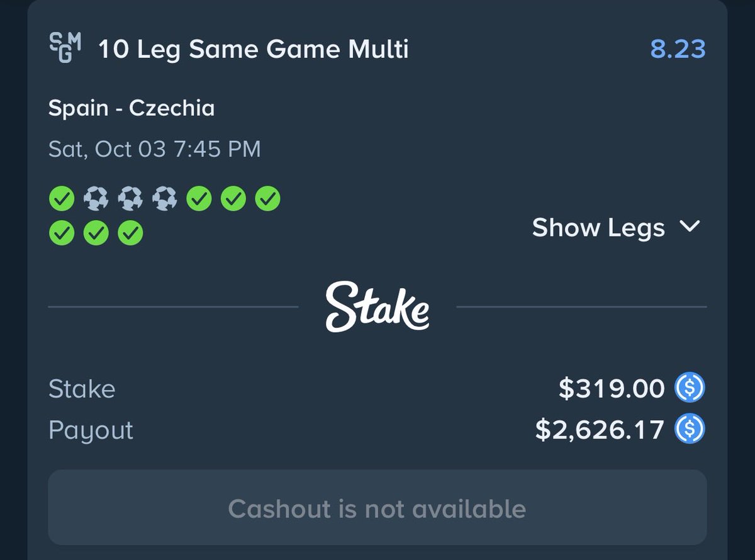Image resolution: width=755 pixels, height=560 pixels.
Task: Click the third soccer ball pending leg icon
Action: pyautogui.click(x=164, y=199)
